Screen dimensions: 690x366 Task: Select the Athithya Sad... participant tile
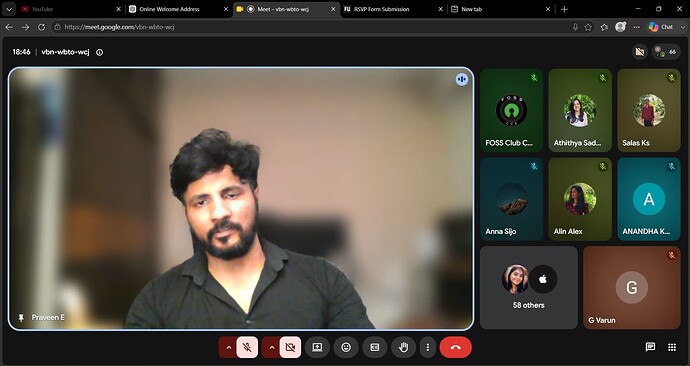tap(580, 110)
